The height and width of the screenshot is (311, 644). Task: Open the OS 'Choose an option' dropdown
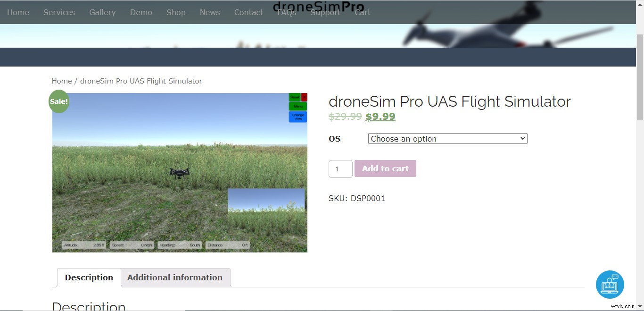pos(447,138)
